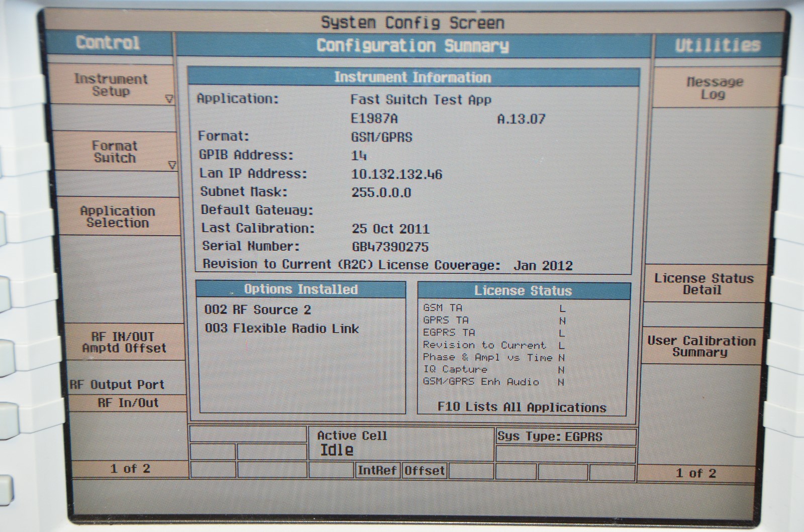The image size is (804, 532).
Task: Go to next Utilities page 1 of 2
Action: coord(695,473)
